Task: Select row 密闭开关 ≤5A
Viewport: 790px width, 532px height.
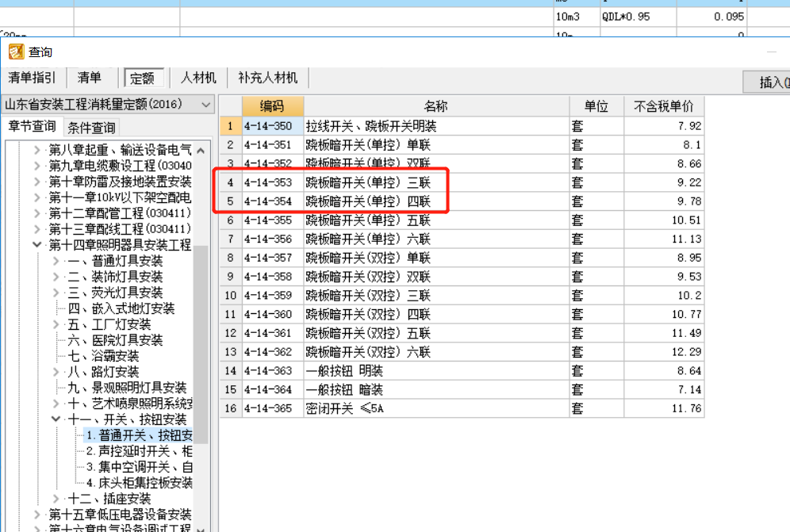Action: pos(462,408)
